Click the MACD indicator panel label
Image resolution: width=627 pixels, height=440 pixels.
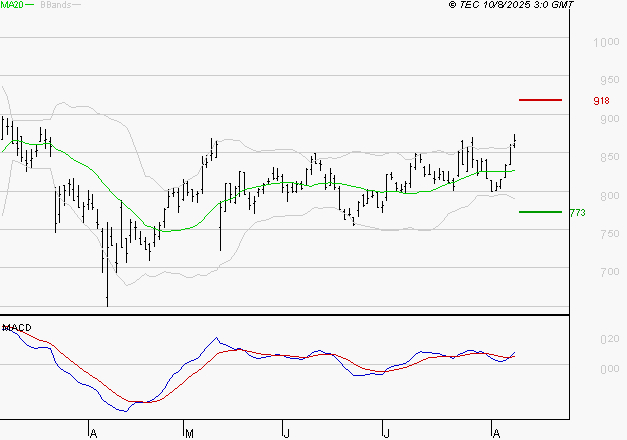click(x=16, y=327)
